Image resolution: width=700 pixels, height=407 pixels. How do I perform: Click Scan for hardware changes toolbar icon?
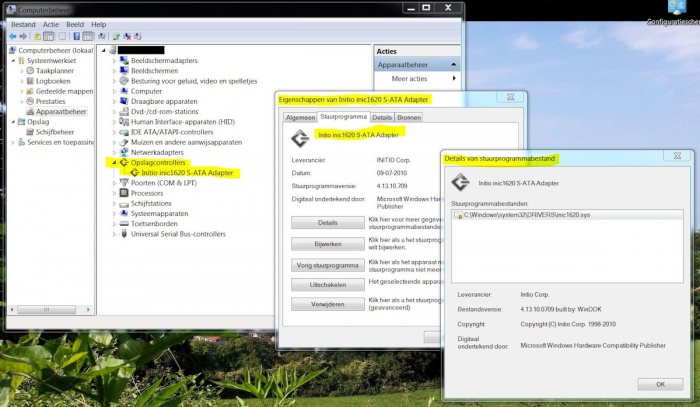coord(102,37)
